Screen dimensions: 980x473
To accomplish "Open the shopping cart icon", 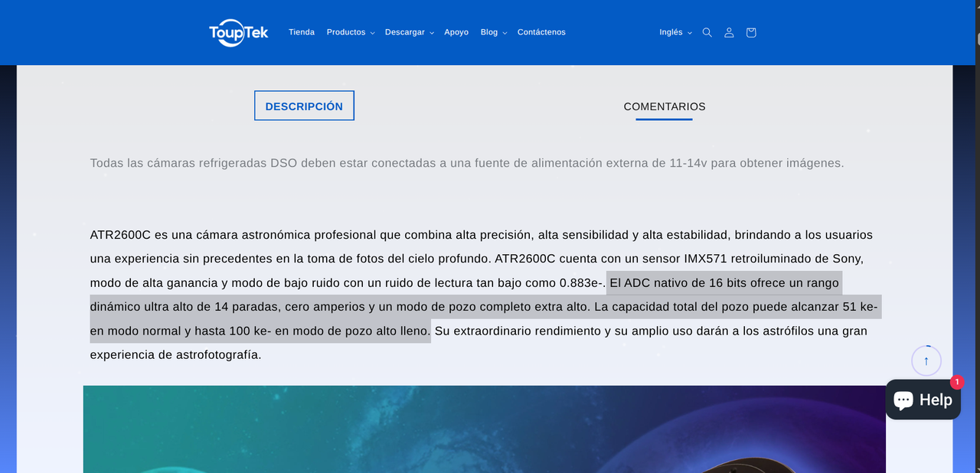I will 751,32.
